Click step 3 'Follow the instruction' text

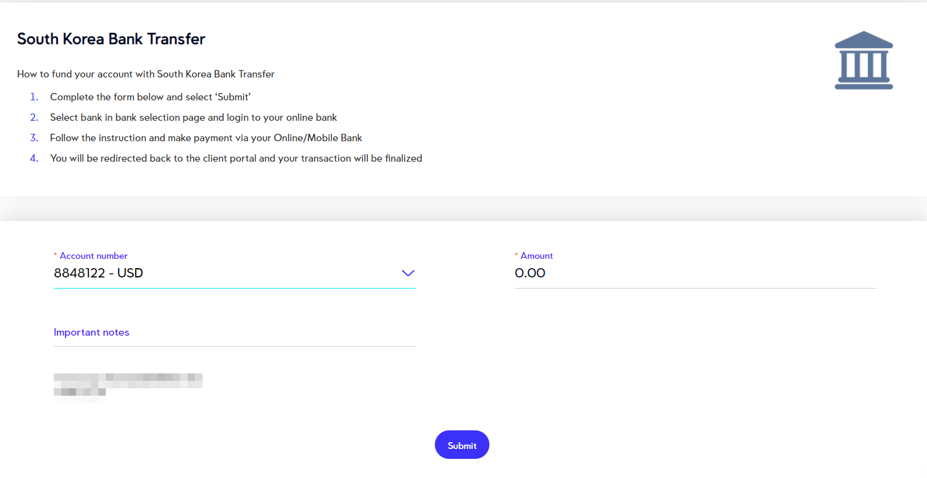click(206, 138)
